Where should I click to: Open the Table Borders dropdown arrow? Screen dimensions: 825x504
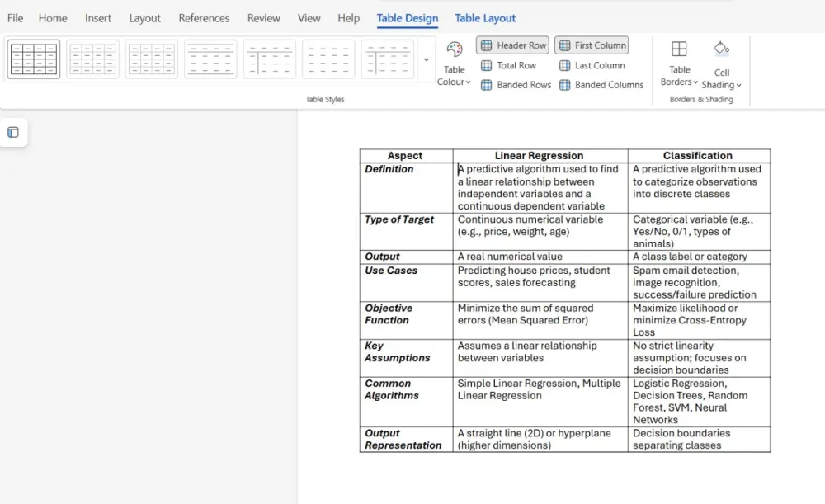pos(695,82)
